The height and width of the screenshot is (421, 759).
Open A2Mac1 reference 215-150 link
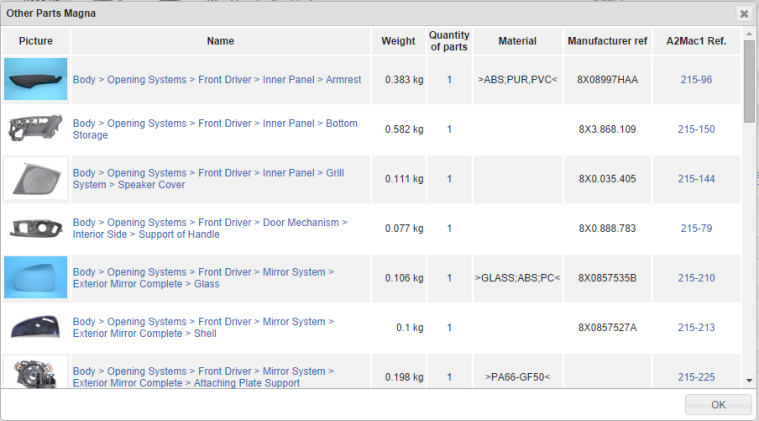(696, 129)
